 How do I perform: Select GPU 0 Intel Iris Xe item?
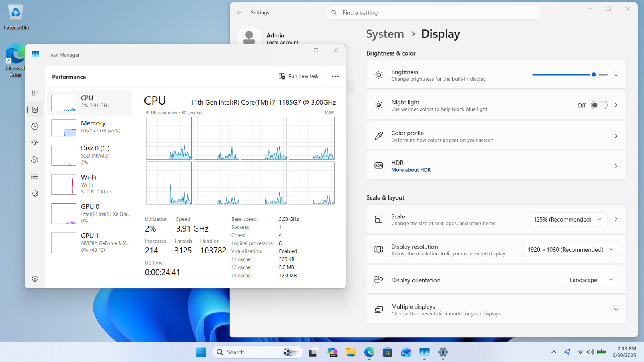(90, 213)
